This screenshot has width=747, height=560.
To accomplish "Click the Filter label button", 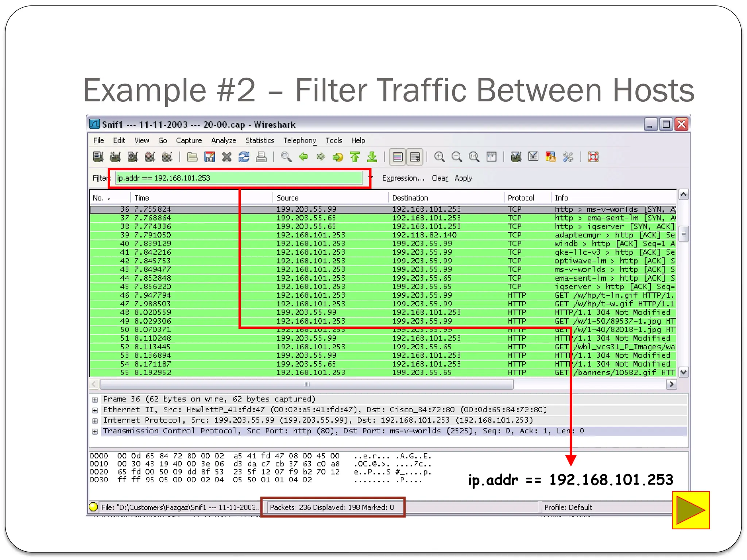I will [101, 178].
